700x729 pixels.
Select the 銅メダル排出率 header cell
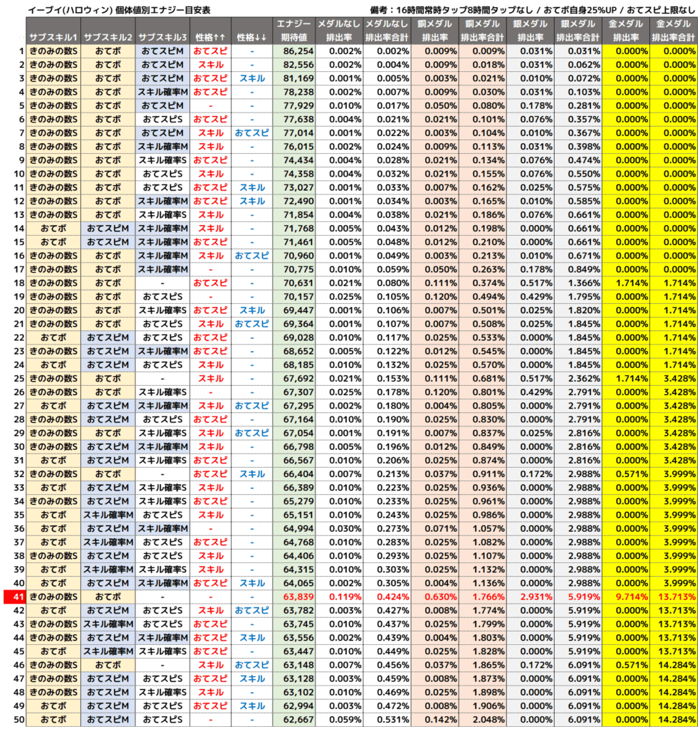[x=434, y=31]
